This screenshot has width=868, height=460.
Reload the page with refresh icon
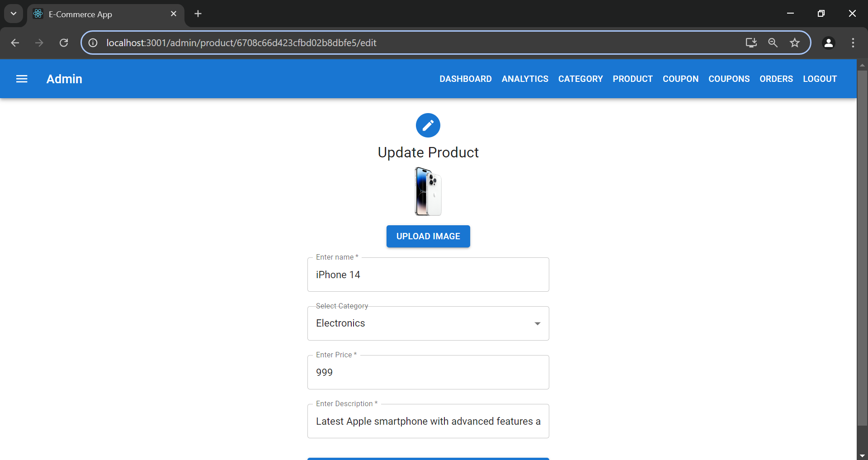point(64,43)
